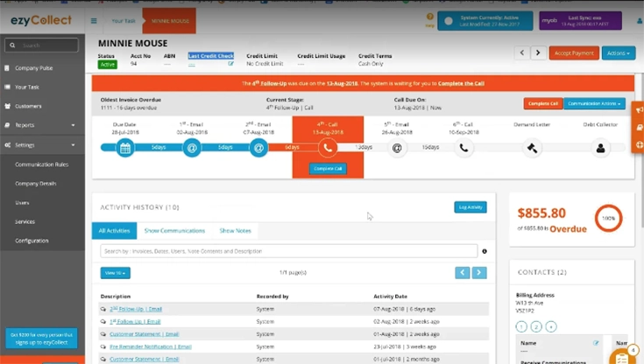Add a billing address with plus circle
644x364 pixels.
(x=551, y=326)
